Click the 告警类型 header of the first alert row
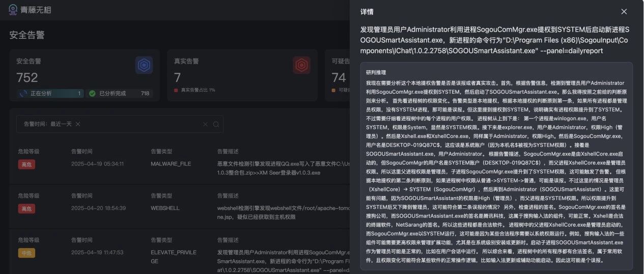Viewport: 644px width, 274px height. coord(161,151)
